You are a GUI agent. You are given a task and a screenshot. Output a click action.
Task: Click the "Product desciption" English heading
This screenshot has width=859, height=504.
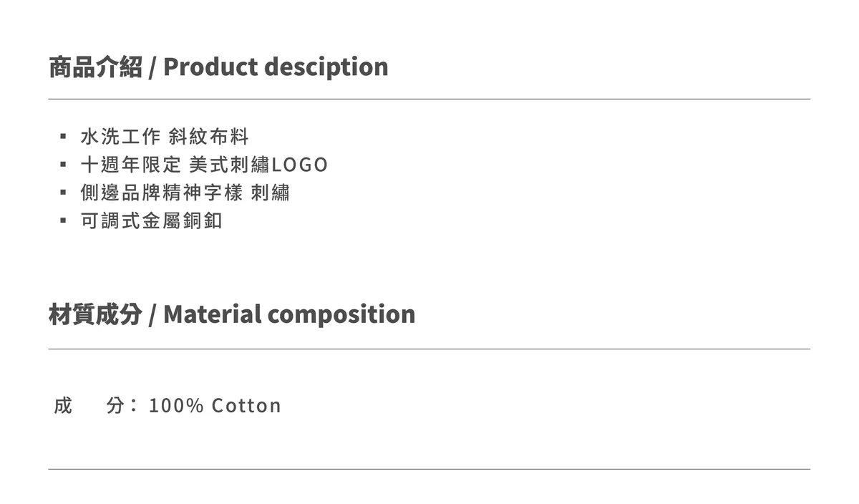[x=276, y=67]
